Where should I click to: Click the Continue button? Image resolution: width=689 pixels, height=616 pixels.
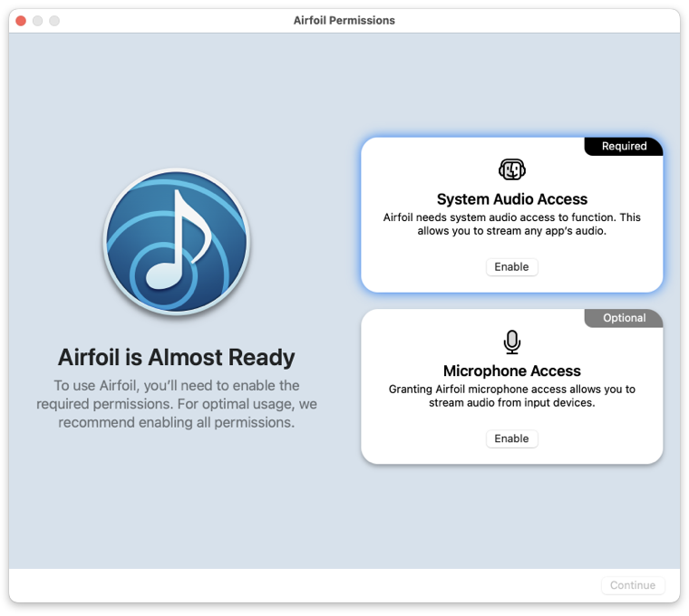(632, 585)
